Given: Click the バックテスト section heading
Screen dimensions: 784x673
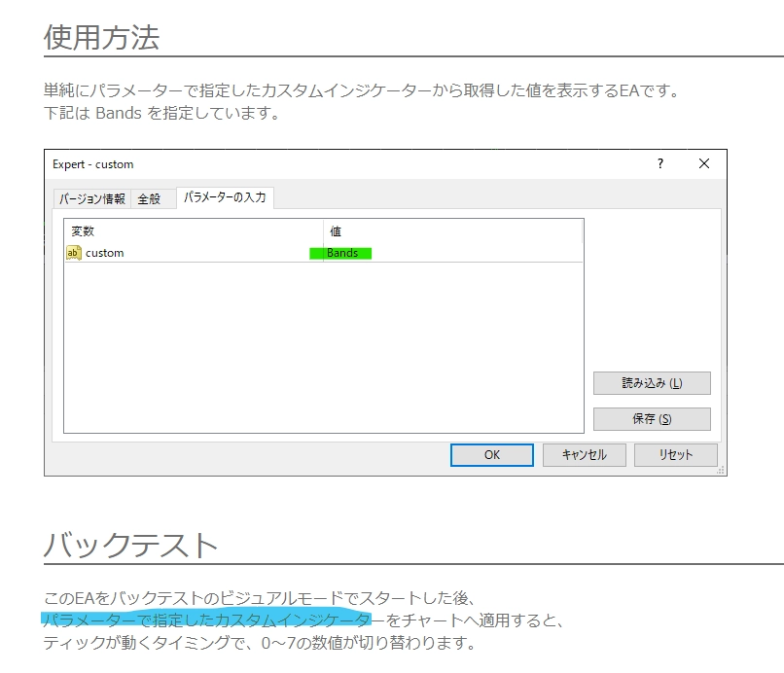Looking at the screenshot, I should [x=130, y=546].
